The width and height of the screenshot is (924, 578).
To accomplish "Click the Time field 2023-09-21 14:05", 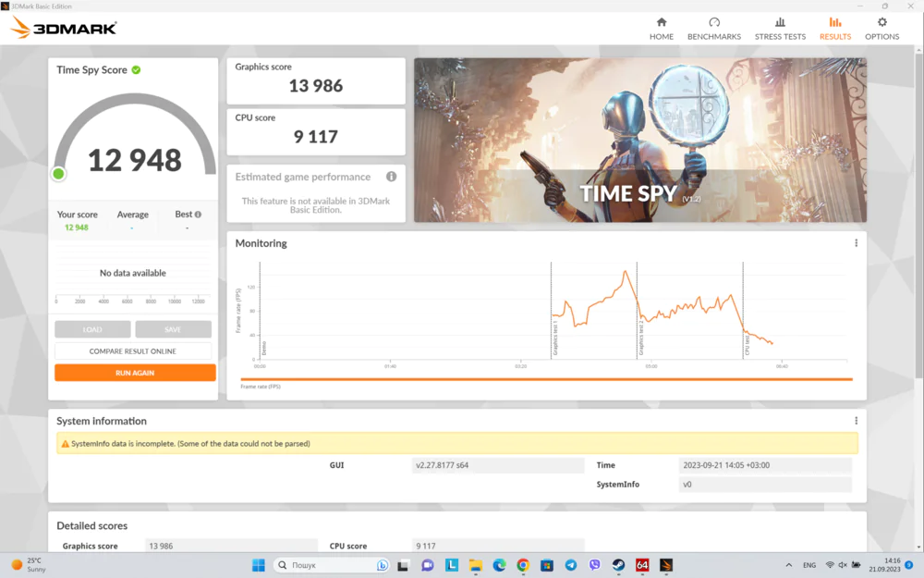I will (765, 465).
